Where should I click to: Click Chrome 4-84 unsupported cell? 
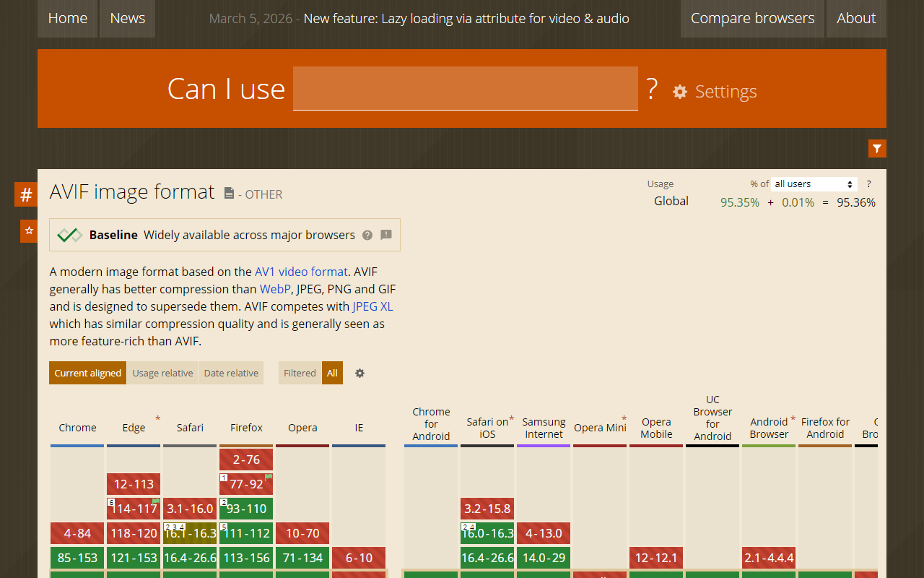(x=77, y=533)
